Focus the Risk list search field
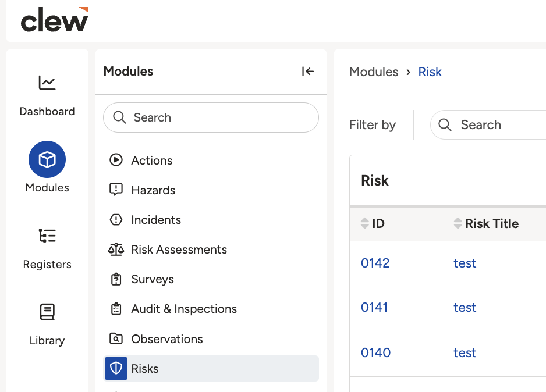Viewport: 546px width, 392px height. [488, 124]
